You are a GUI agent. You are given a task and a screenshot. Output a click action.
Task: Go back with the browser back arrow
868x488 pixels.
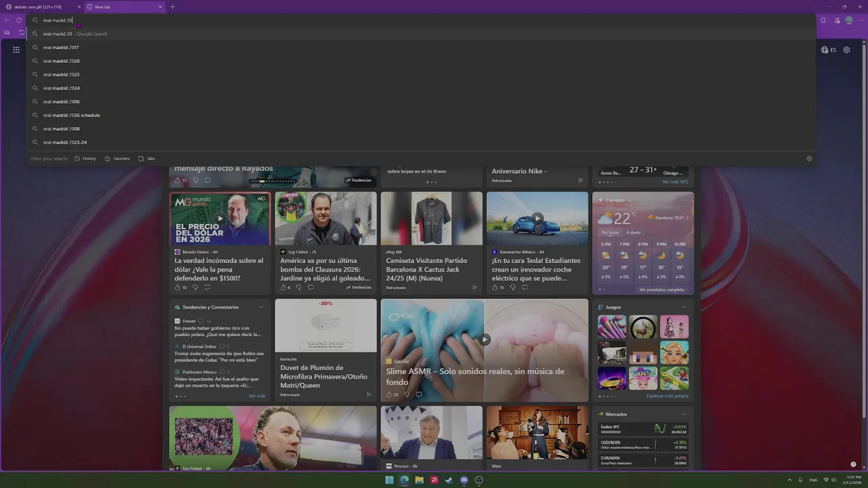7,20
